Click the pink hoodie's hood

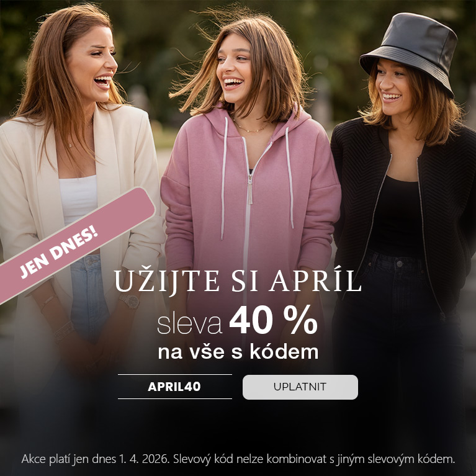tap(218, 122)
